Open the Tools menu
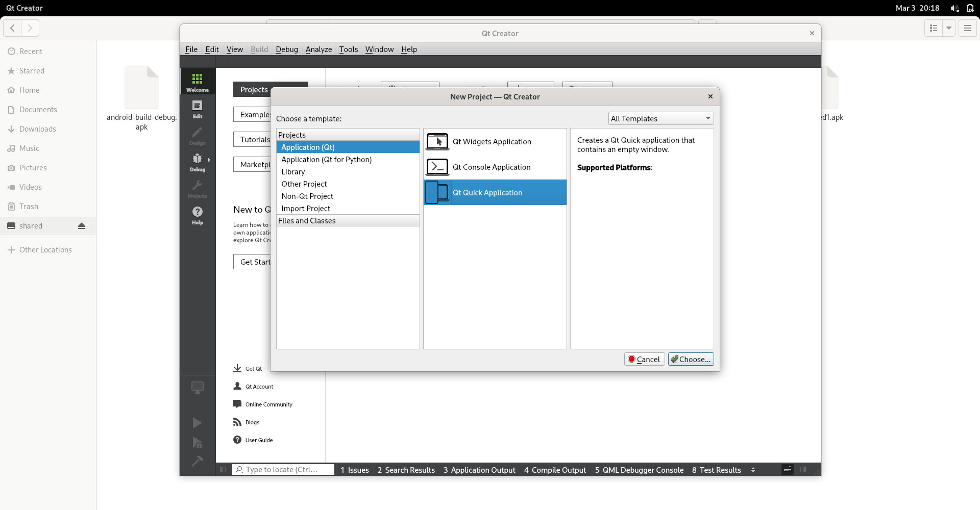Image resolution: width=980 pixels, height=510 pixels. pyautogui.click(x=349, y=49)
